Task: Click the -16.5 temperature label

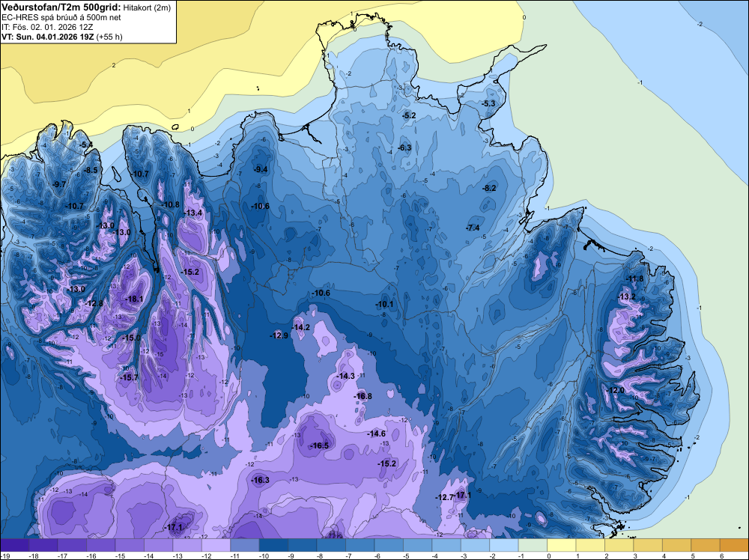Action: (320, 445)
